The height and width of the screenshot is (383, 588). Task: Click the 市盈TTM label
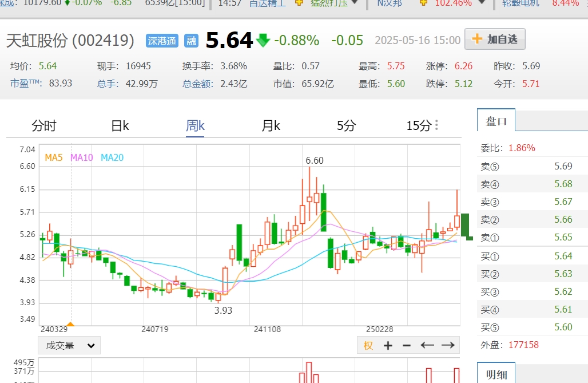(26, 83)
